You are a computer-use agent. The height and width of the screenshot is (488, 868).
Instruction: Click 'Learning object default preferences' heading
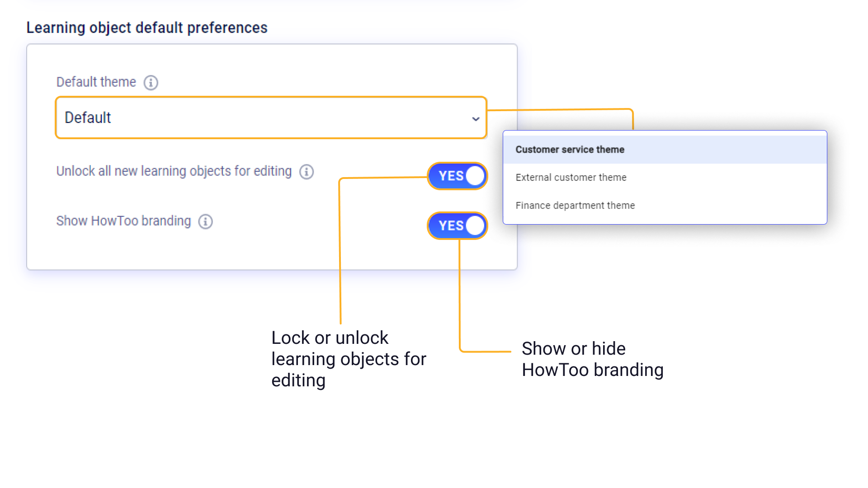pos(147,28)
